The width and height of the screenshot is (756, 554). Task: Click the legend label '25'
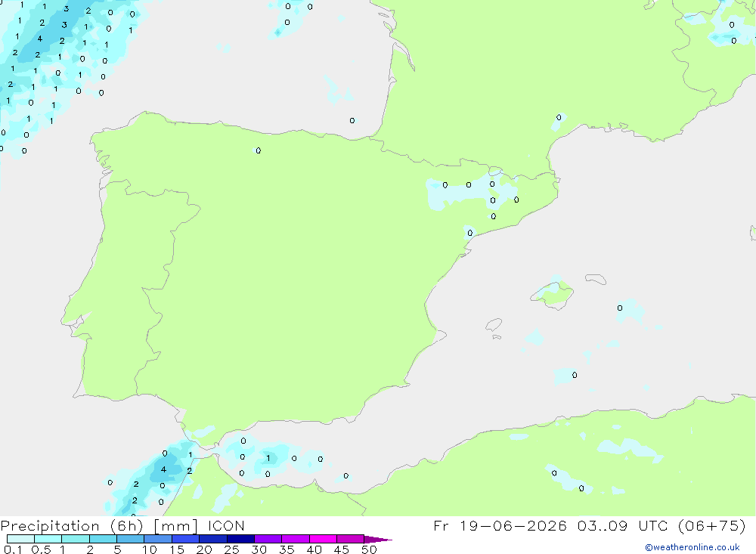pyautogui.click(x=232, y=549)
